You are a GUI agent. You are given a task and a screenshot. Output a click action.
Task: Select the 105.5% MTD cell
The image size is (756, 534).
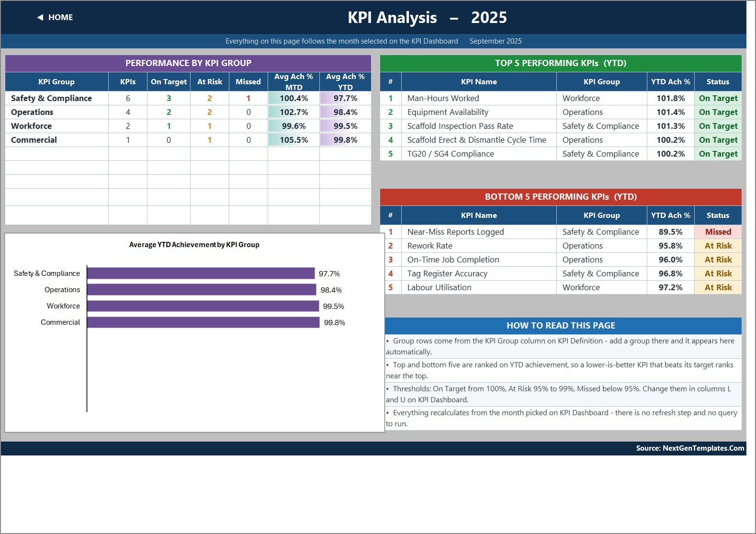(293, 140)
